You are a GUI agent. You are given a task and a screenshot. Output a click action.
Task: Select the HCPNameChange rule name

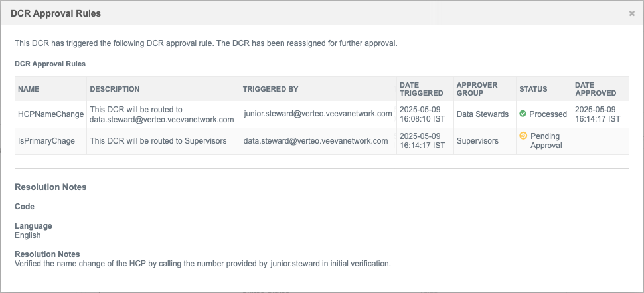51,114
